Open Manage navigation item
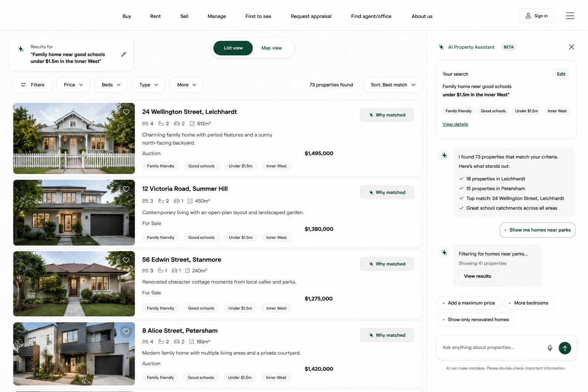Image resolution: width=588 pixels, height=392 pixels. coord(217,16)
